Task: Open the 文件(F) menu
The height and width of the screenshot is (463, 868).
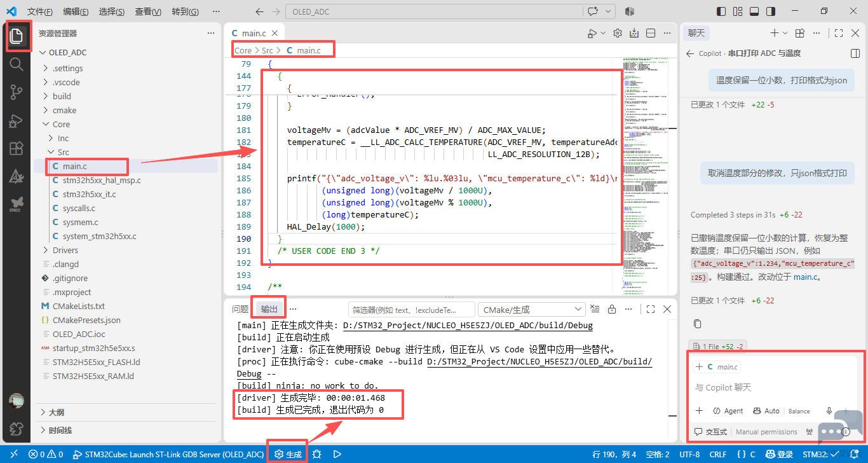Action: 40,11
